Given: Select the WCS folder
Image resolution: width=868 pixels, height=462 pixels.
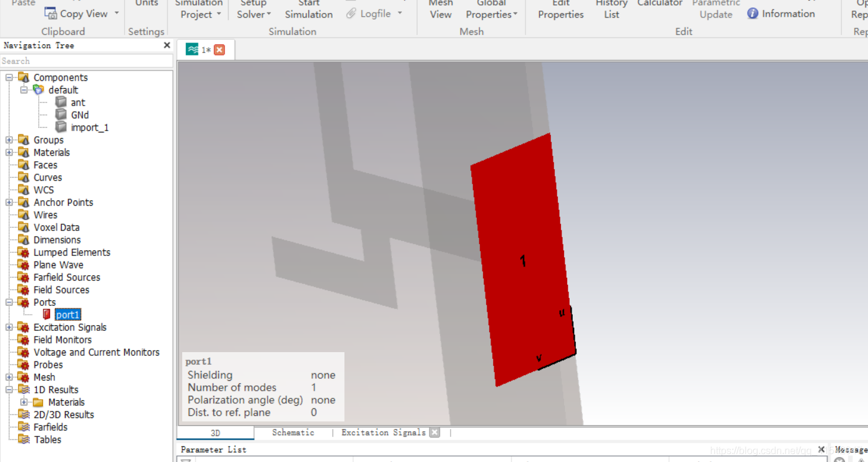Looking at the screenshot, I should click(44, 190).
